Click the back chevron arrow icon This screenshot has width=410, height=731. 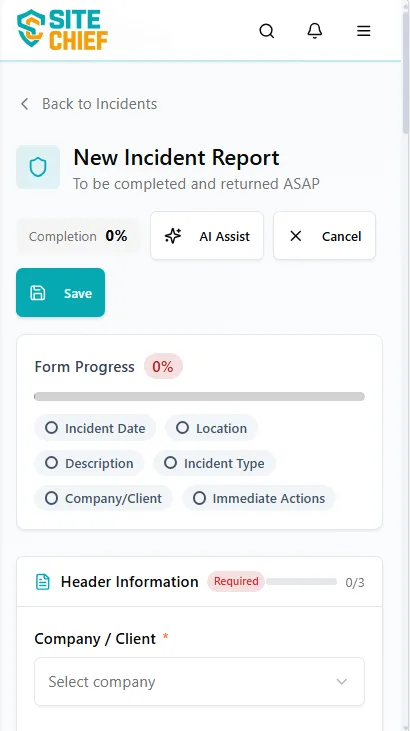tap(25, 103)
